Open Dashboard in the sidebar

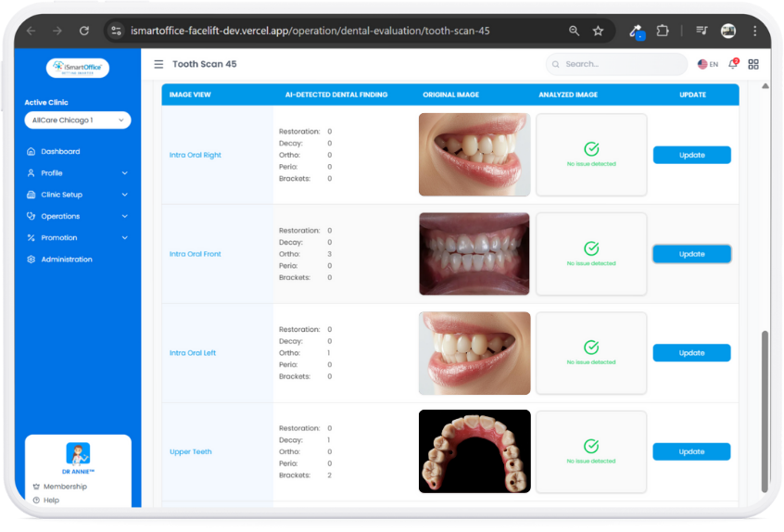pos(60,151)
